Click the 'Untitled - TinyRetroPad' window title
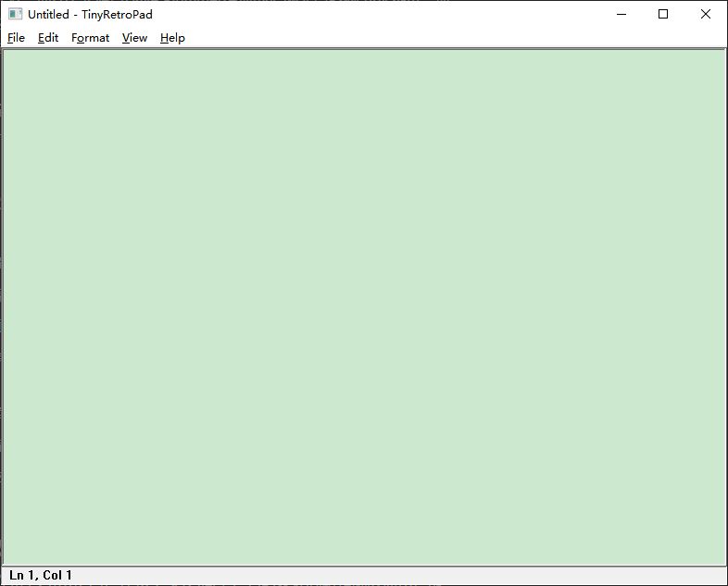Image resolution: width=728 pixels, height=586 pixels. pyautogui.click(x=90, y=15)
